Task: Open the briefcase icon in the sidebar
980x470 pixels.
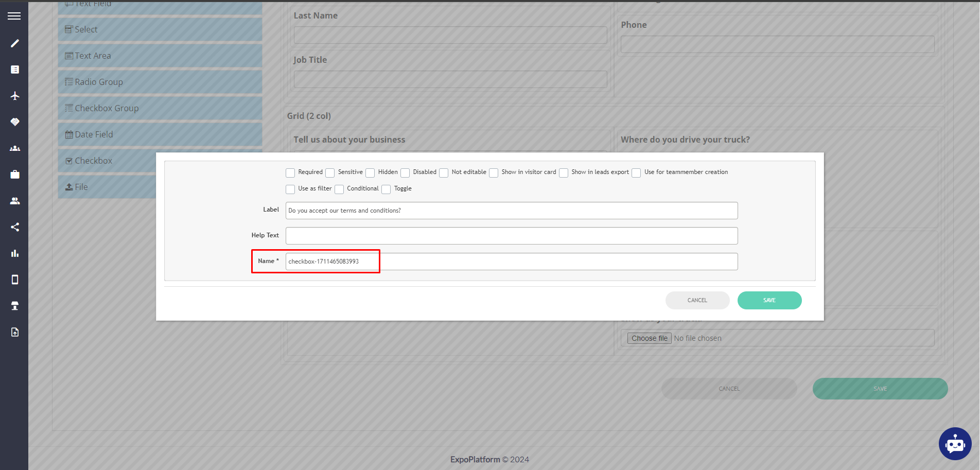Action: click(14, 174)
